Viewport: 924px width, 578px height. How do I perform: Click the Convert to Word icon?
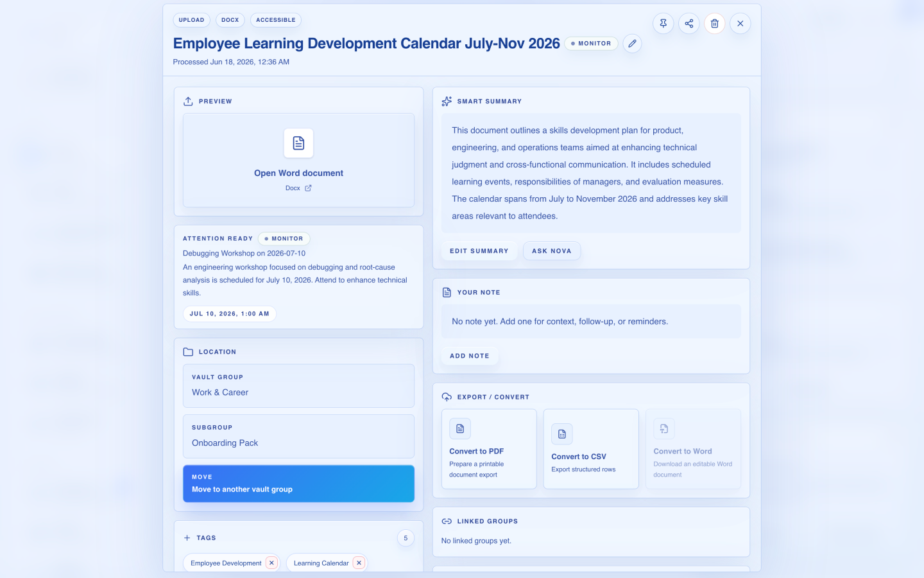pos(664,428)
